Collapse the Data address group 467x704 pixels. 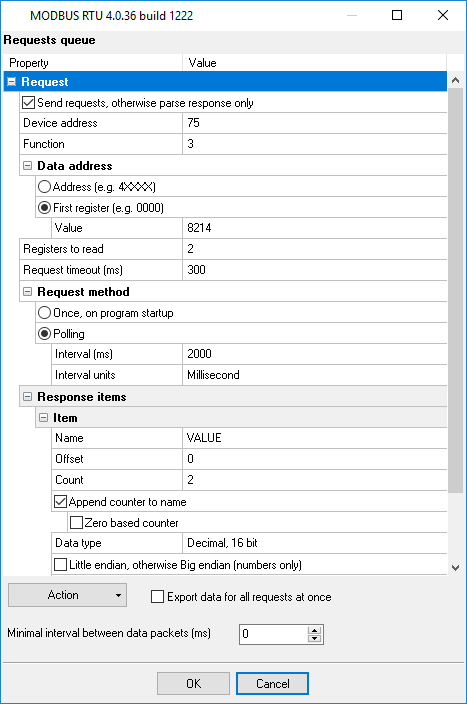[27, 166]
